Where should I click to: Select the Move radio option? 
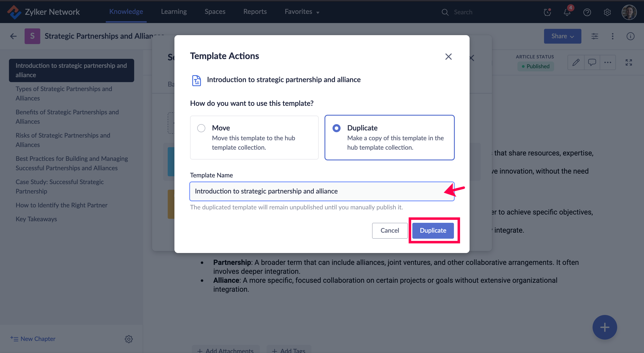click(x=201, y=128)
